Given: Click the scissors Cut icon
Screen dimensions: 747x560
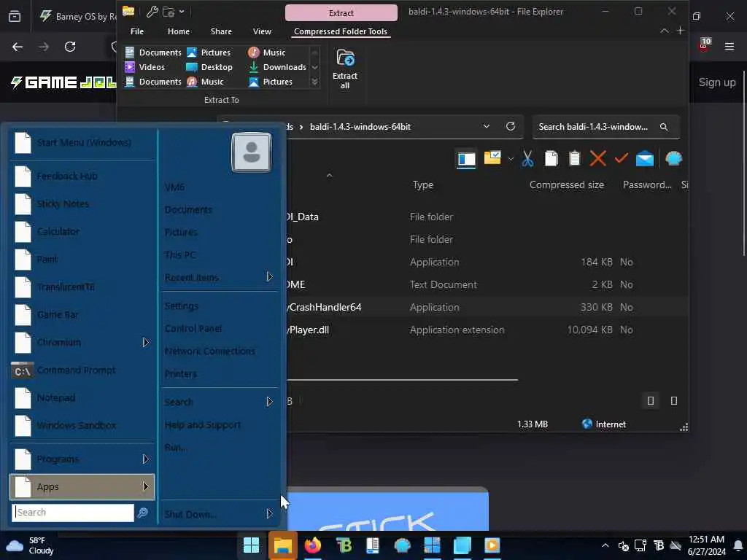Looking at the screenshot, I should [527, 158].
